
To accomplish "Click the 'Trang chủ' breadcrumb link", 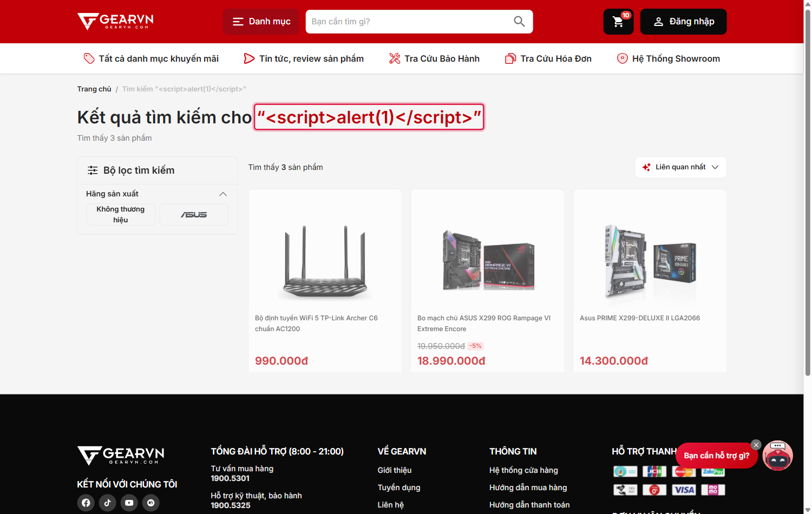I will pos(94,89).
